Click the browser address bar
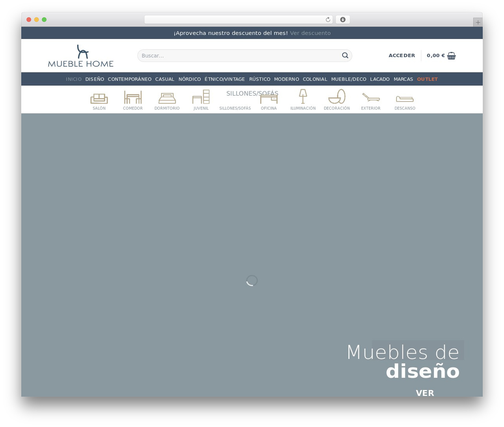 click(x=238, y=20)
